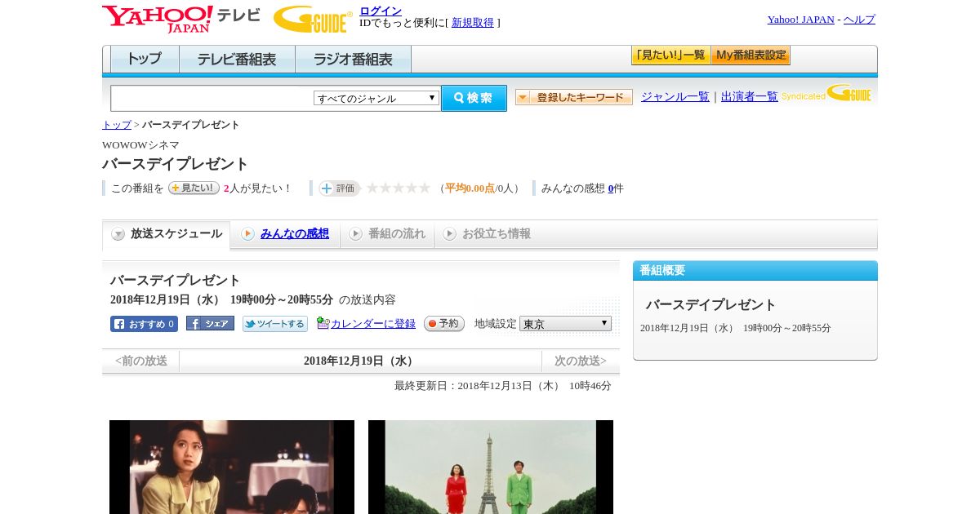Click the Eiffel Tower scene thumbnail
This screenshot has height=514, width=980.
click(x=491, y=467)
